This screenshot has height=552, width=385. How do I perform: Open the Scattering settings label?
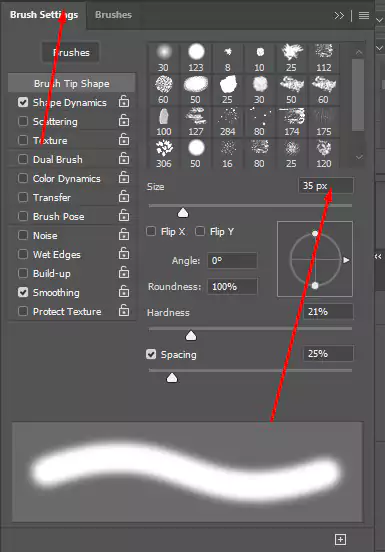(55, 122)
